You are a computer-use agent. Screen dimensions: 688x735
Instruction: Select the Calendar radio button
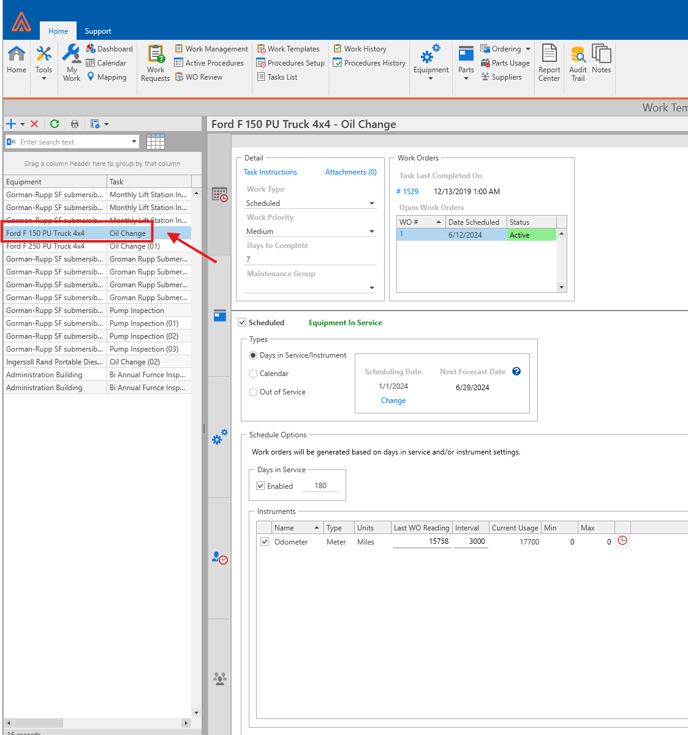pos(253,374)
